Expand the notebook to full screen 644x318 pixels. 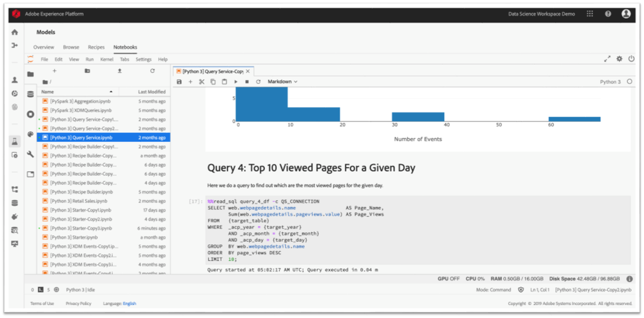tap(607, 59)
